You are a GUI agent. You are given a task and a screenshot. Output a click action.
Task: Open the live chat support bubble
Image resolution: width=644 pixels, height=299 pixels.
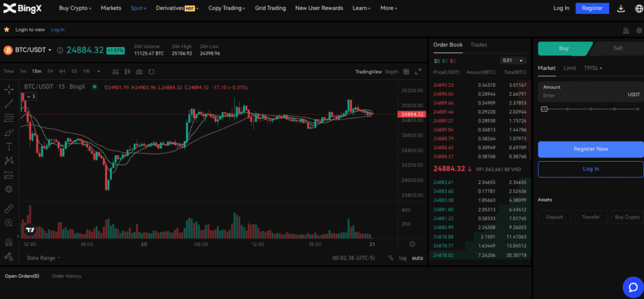point(633,287)
